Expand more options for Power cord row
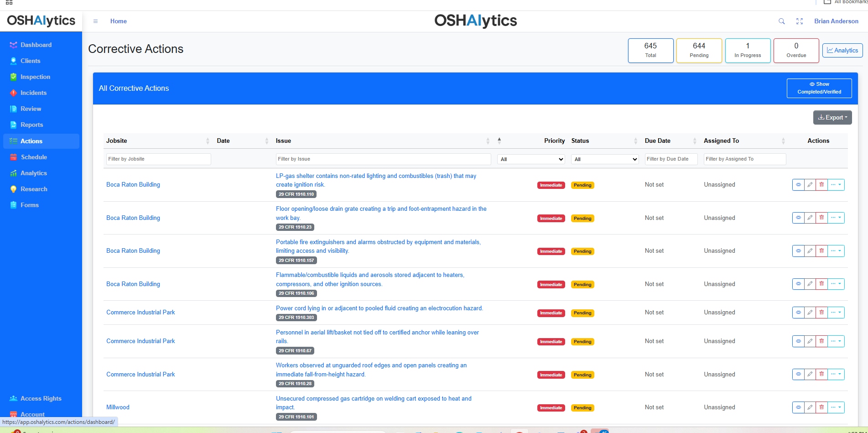The image size is (868, 433). click(x=836, y=313)
